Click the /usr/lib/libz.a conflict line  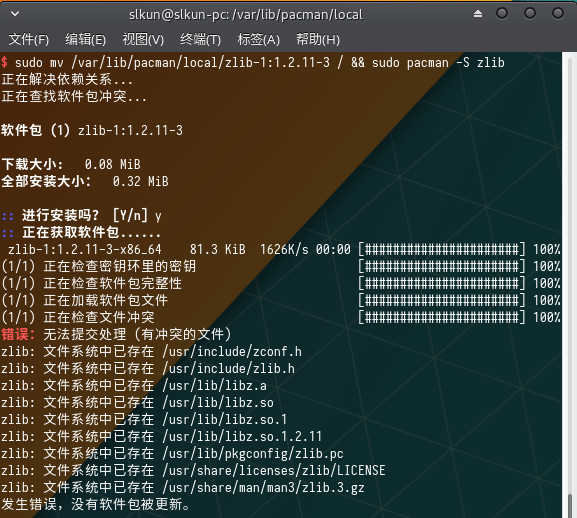[134, 386]
